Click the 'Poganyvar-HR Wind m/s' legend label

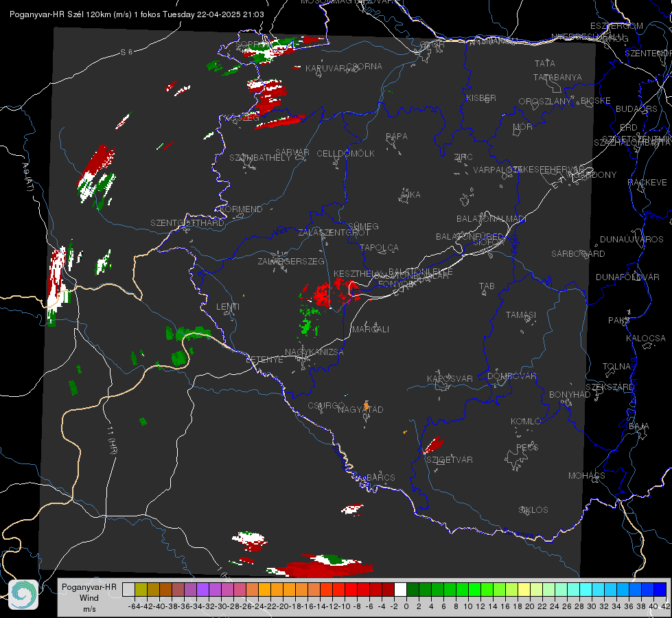[x=89, y=598]
